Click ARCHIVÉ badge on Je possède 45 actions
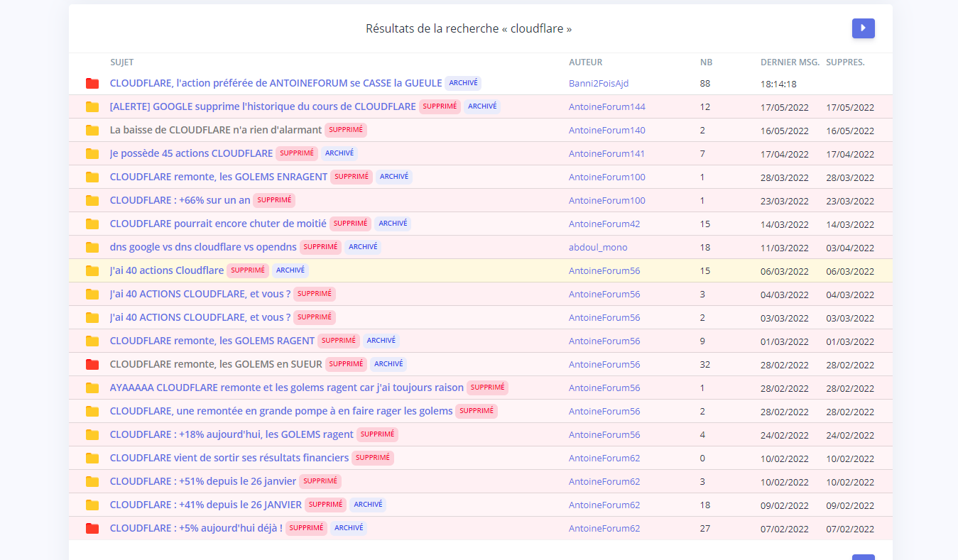 (339, 153)
